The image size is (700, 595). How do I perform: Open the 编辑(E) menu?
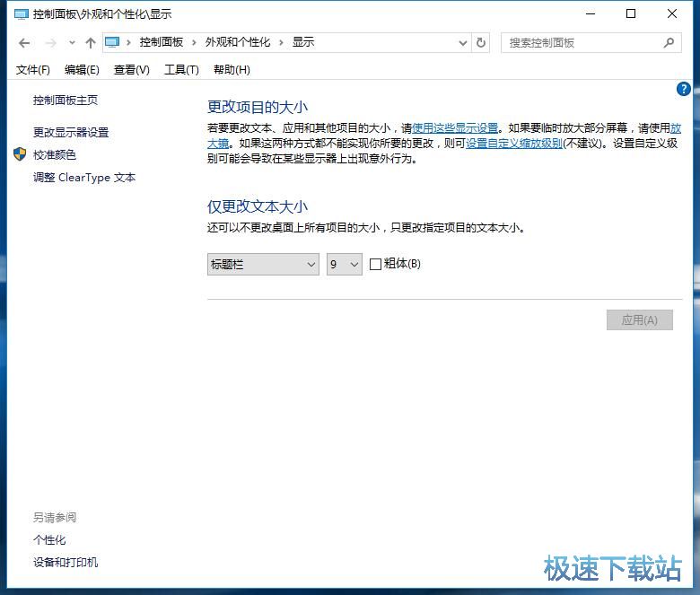point(82,70)
